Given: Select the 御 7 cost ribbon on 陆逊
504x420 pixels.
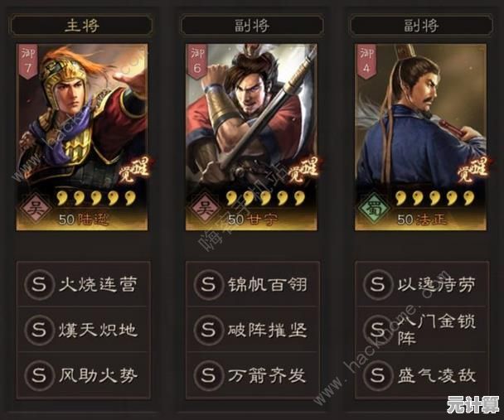Looking at the screenshot, I should point(28,61).
